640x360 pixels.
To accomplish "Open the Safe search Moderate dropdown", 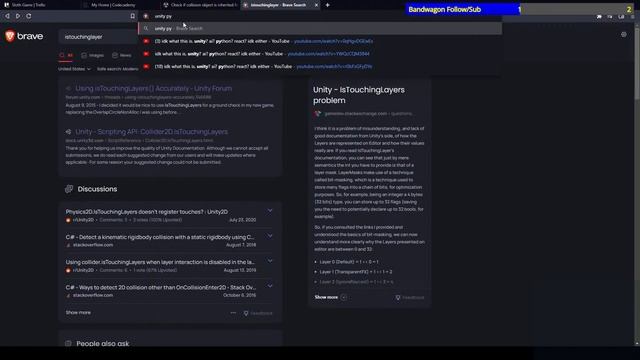I will (118, 69).
